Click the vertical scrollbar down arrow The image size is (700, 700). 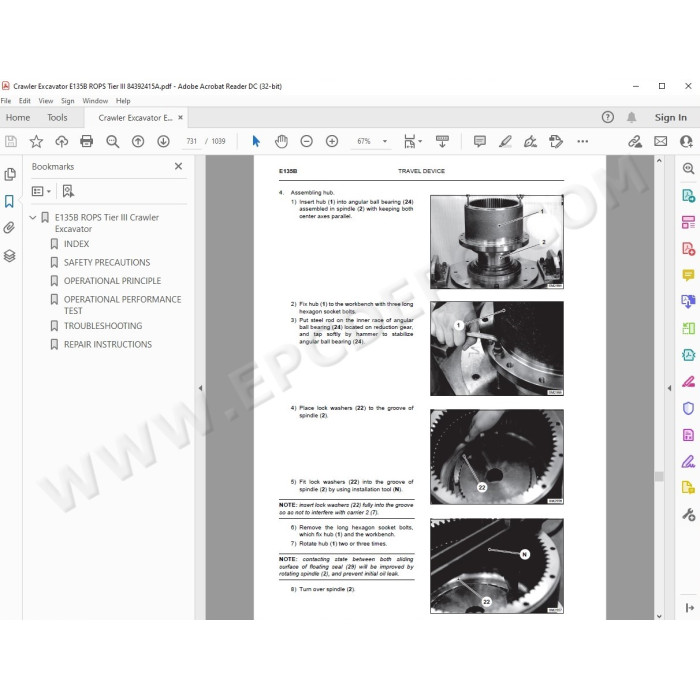tap(659, 616)
